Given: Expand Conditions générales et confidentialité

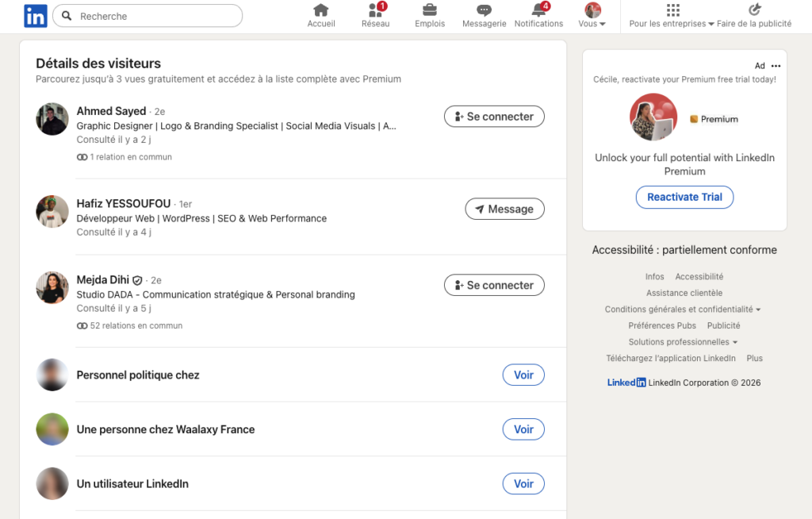Looking at the screenshot, I should 683,309.
